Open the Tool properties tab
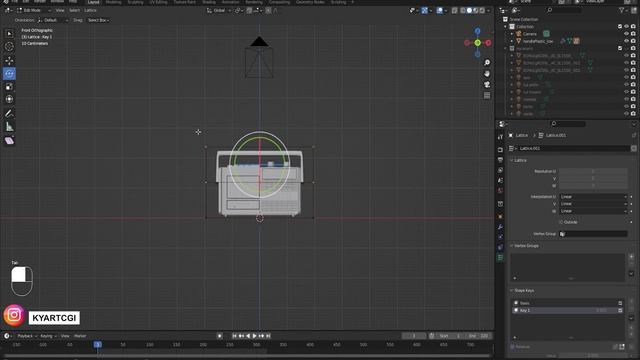 click(x=500, y=137)
